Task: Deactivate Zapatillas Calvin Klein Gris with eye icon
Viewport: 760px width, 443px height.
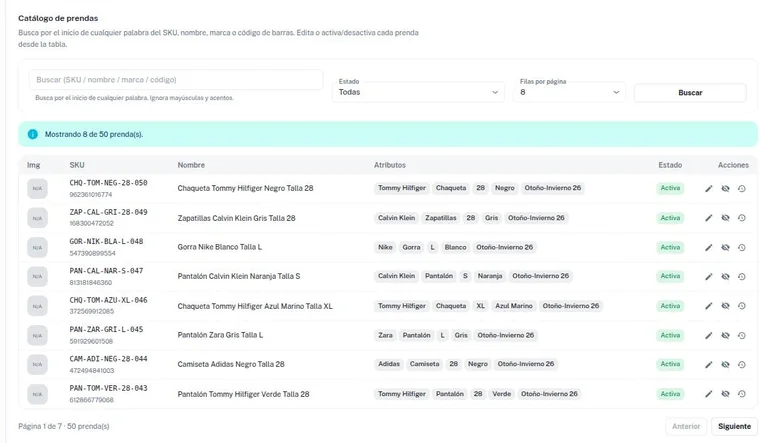Action: (x=725, y=218)
